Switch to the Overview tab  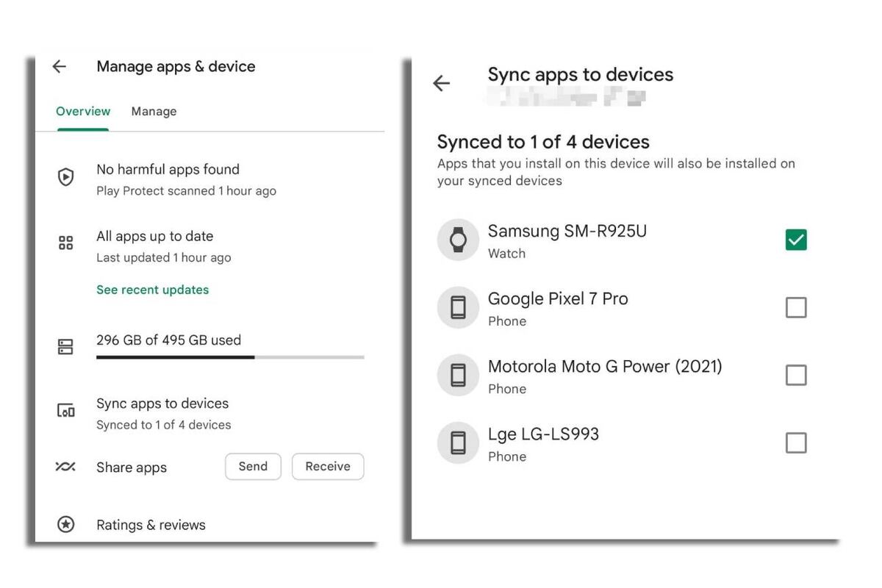(83, 112)
